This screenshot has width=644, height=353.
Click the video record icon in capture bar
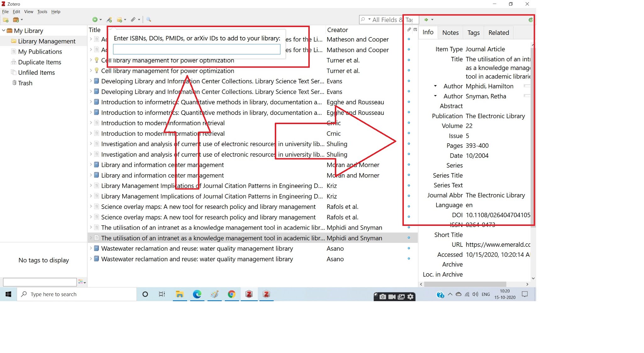[x=392, y=297]
